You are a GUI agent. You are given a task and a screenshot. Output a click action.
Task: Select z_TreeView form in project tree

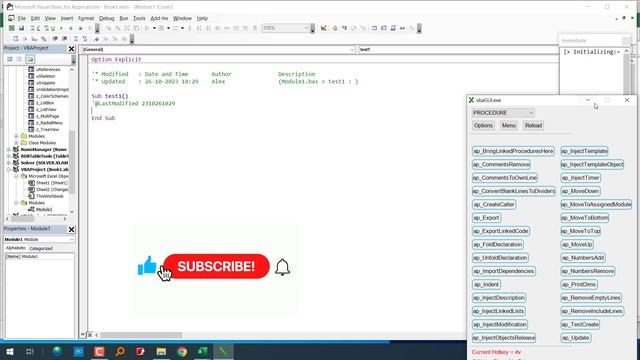(47, 129)
